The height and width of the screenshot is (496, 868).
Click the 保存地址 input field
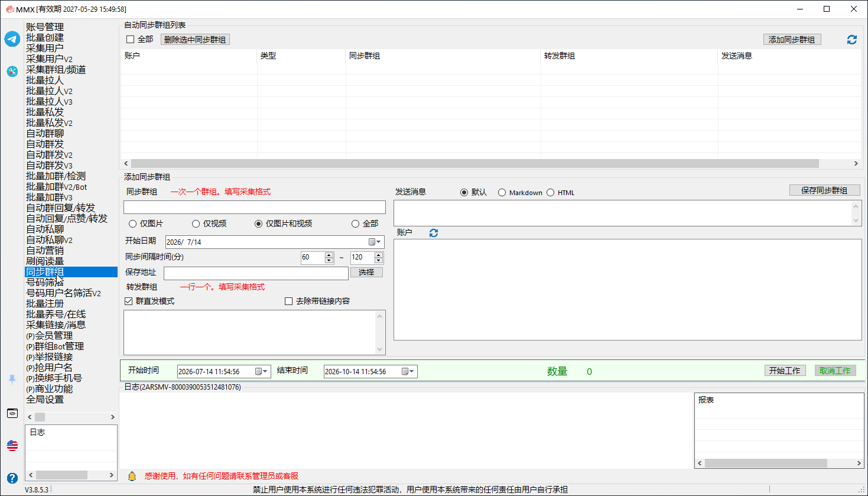pyautogui.click(x=256, y=273)
